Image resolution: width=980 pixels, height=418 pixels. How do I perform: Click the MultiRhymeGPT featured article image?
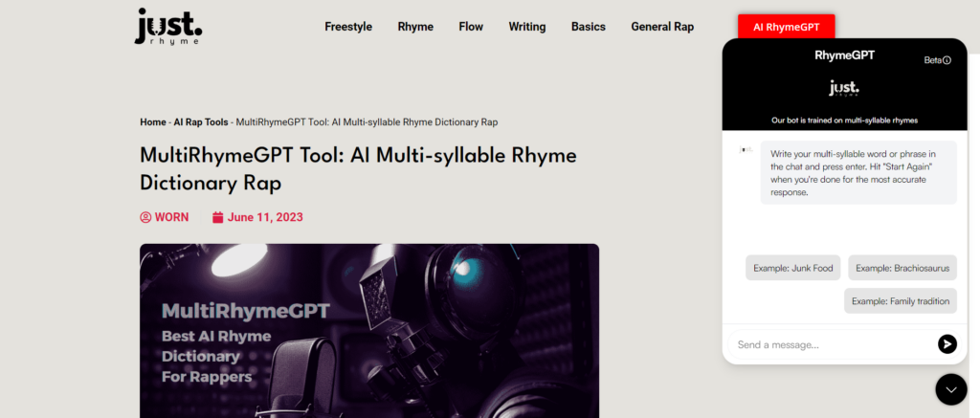coord(369,331)
